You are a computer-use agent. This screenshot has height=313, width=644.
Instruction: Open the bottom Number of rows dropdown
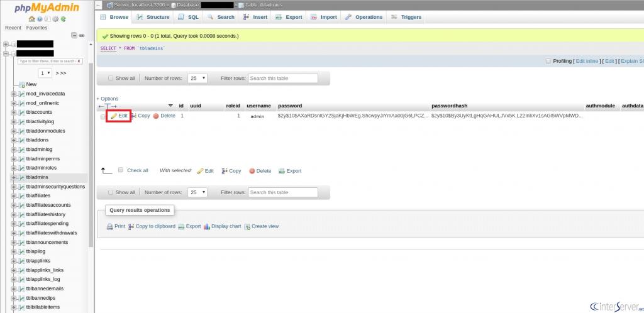(197, 192)
